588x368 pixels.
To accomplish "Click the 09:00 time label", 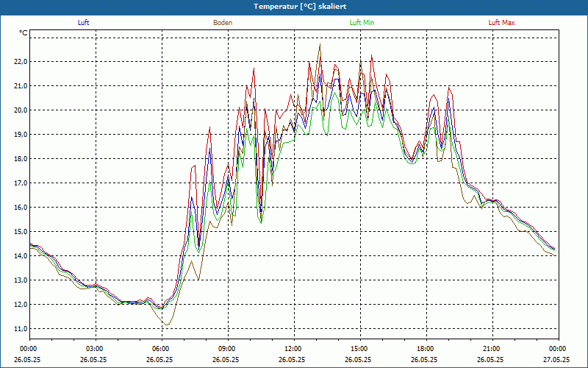I will click(x=228, y=349).
